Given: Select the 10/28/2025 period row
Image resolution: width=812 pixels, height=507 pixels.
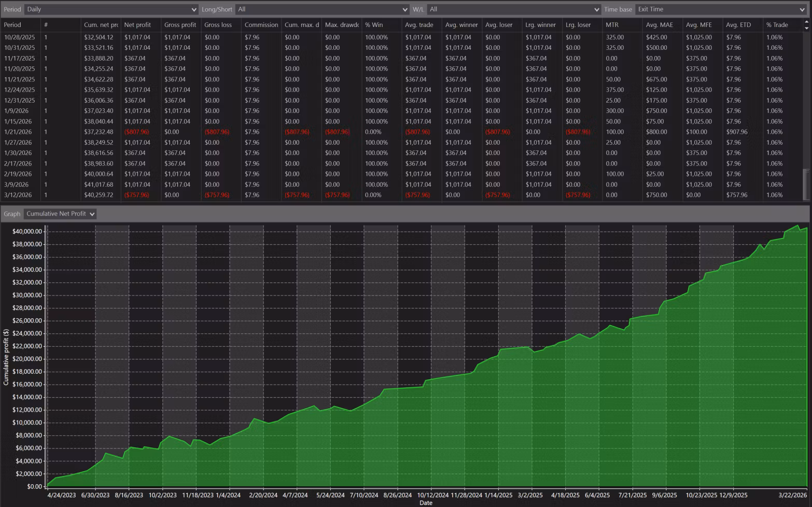Looking at the screenshot, I should pyautogui.click(x=20, y=37).
